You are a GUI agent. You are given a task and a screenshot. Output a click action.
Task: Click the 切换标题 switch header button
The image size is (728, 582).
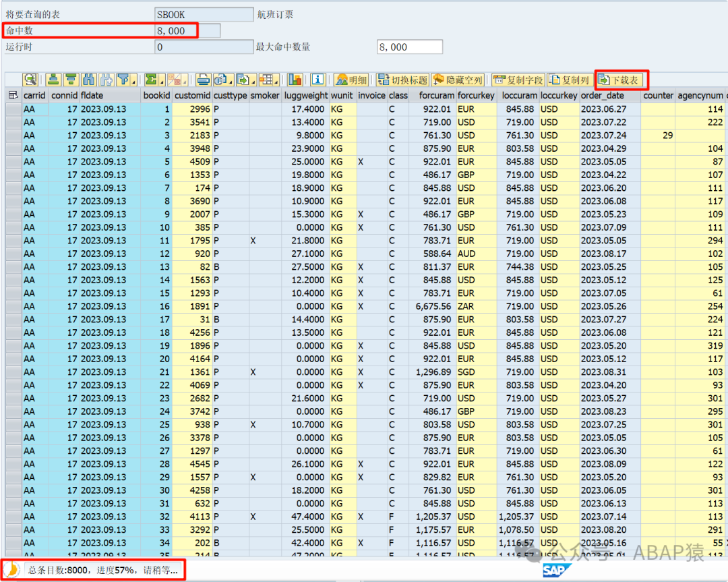[402, 80]
